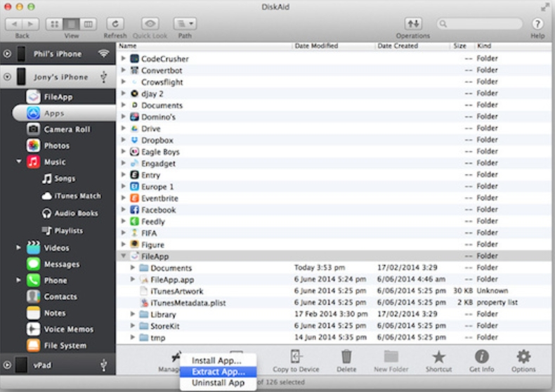Open the Help question mark

click(537, 24)
